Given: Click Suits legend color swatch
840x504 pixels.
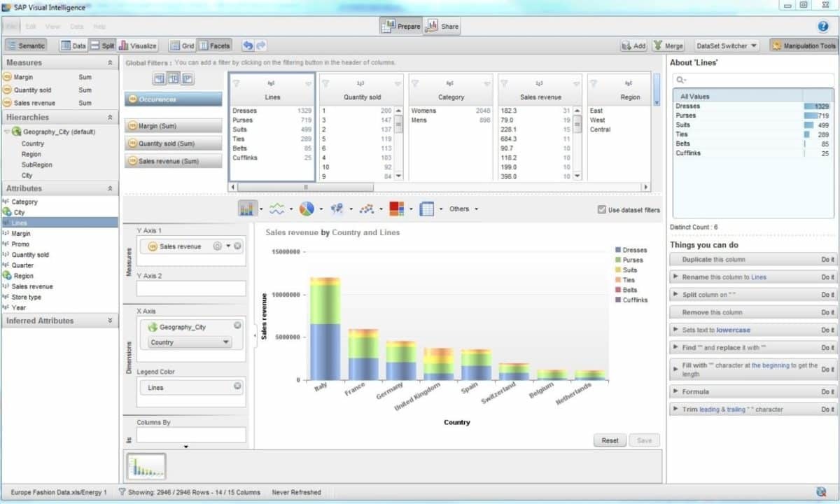Looking at the screenshot, I should pos(617,269).
